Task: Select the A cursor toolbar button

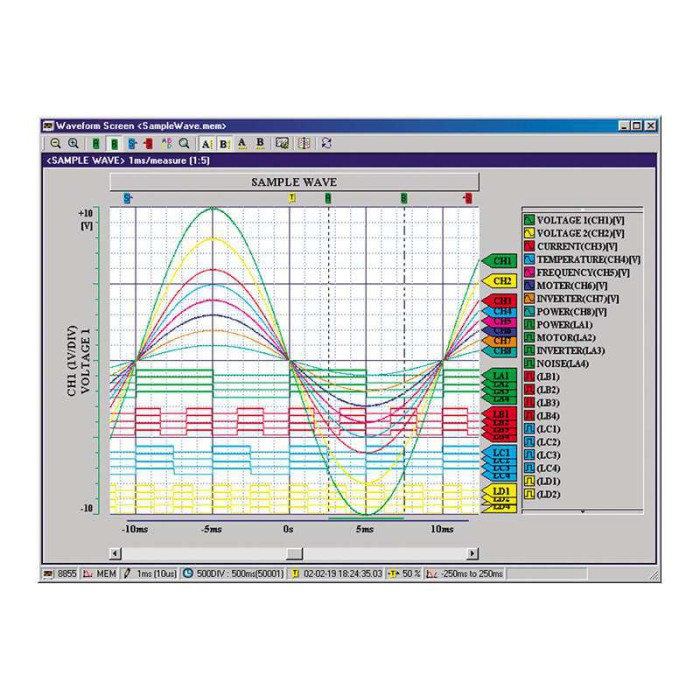Action: 206,143
